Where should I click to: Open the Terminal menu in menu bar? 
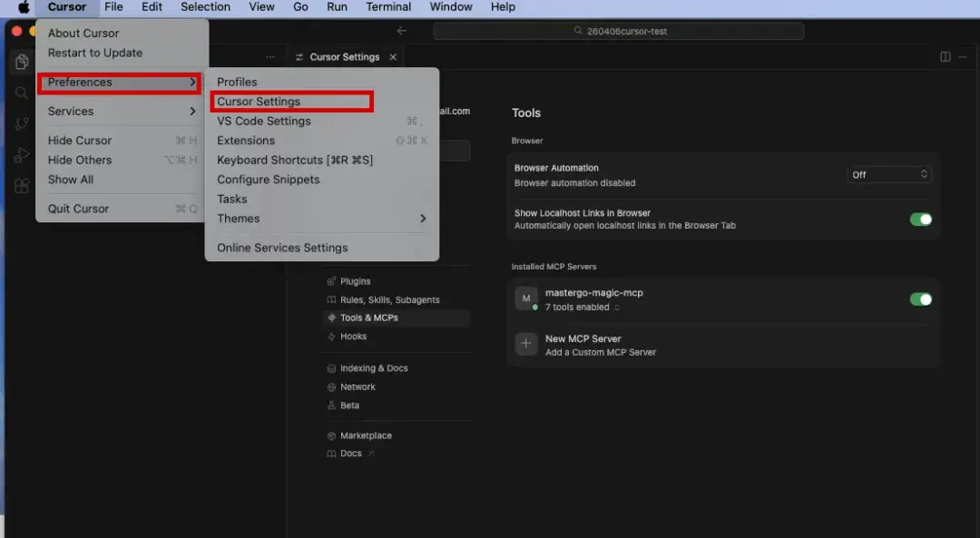pyautogui.click(x=387, y=7)
